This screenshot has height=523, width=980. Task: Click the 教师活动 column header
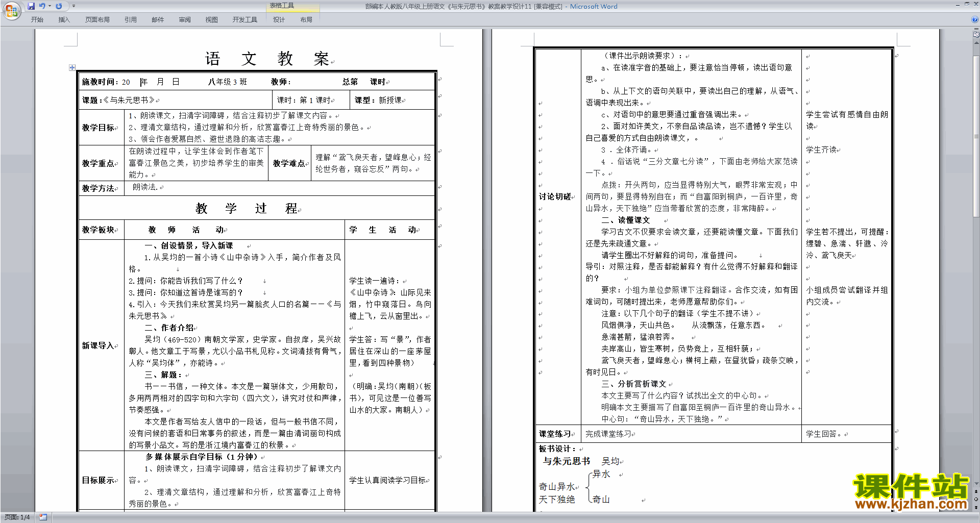pos(187,230)
